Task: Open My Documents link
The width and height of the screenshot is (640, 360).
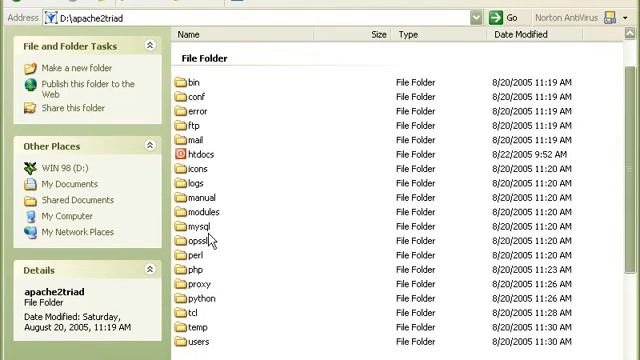Action: [x=69, y=184]
